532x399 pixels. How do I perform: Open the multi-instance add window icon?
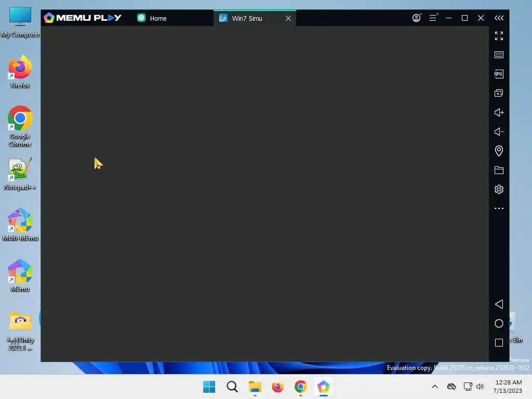[x=499, y=93]
